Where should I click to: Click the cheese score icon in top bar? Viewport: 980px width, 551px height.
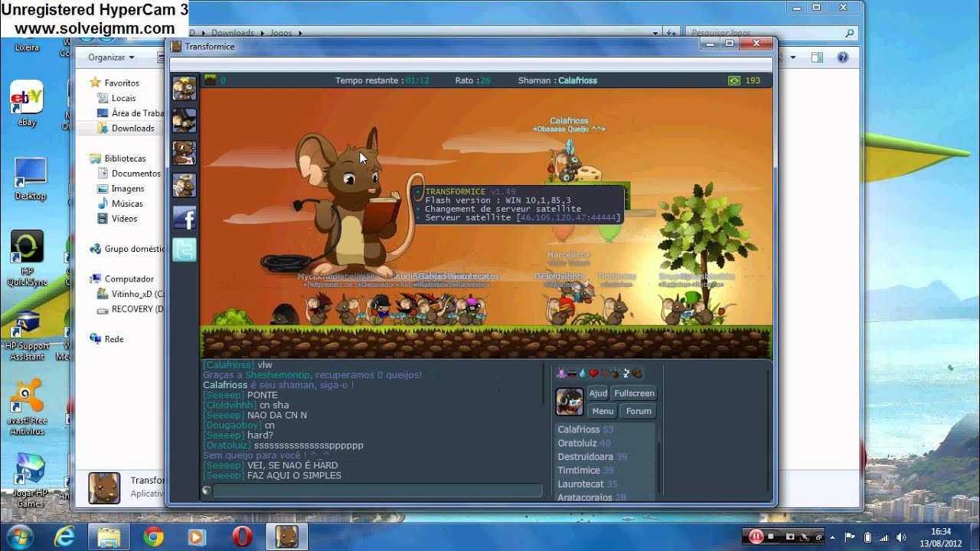pos(210,80)
